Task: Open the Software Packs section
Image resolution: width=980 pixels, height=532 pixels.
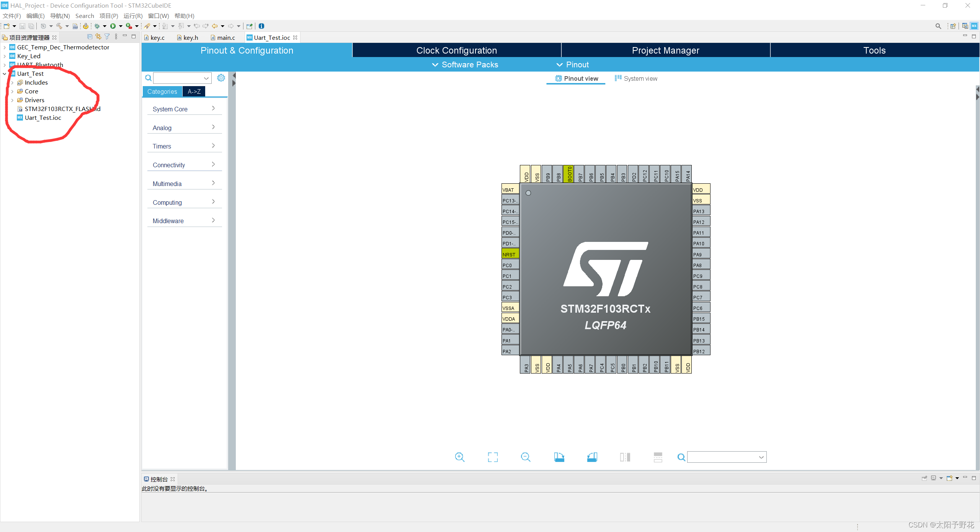Action: [465, 64]
